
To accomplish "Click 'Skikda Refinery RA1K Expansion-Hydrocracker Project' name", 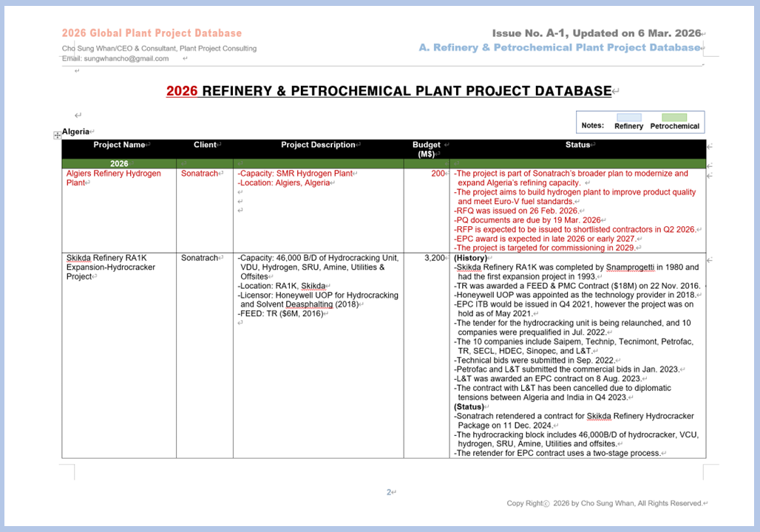I will 110,267.
